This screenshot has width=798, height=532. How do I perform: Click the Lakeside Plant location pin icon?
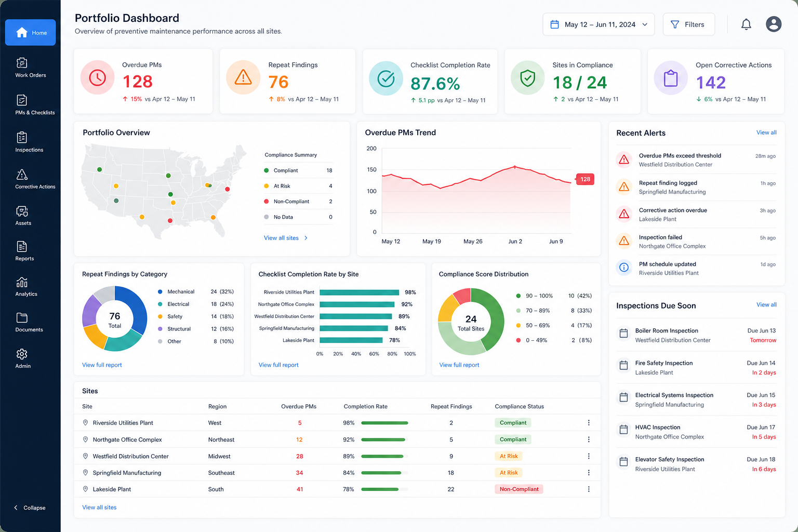click(x=86, y=489)
